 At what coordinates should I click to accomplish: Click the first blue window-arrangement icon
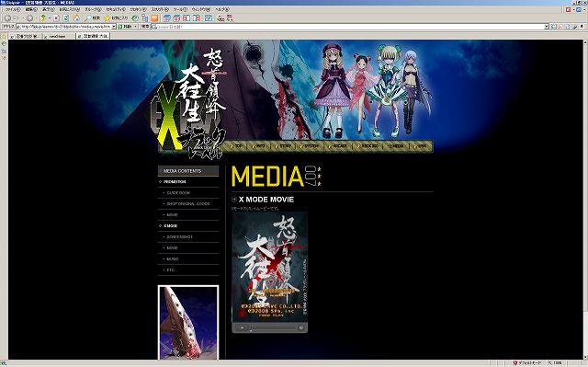(167, 18)
